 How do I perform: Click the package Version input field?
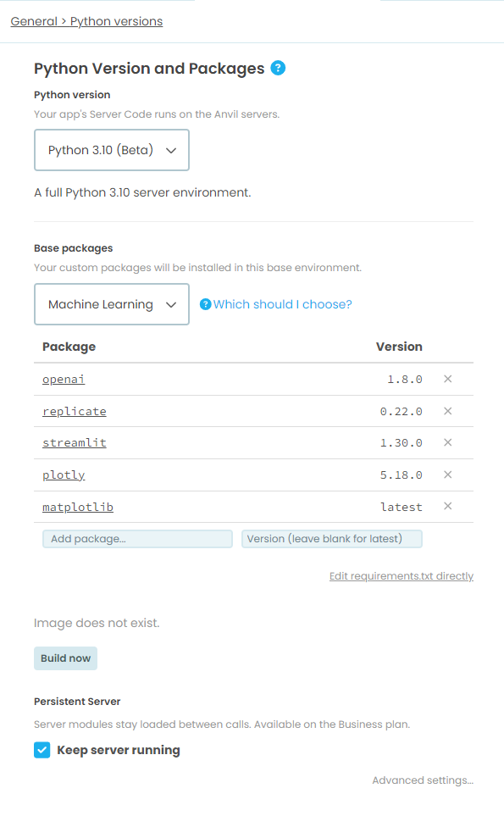[x=332, y=539]
